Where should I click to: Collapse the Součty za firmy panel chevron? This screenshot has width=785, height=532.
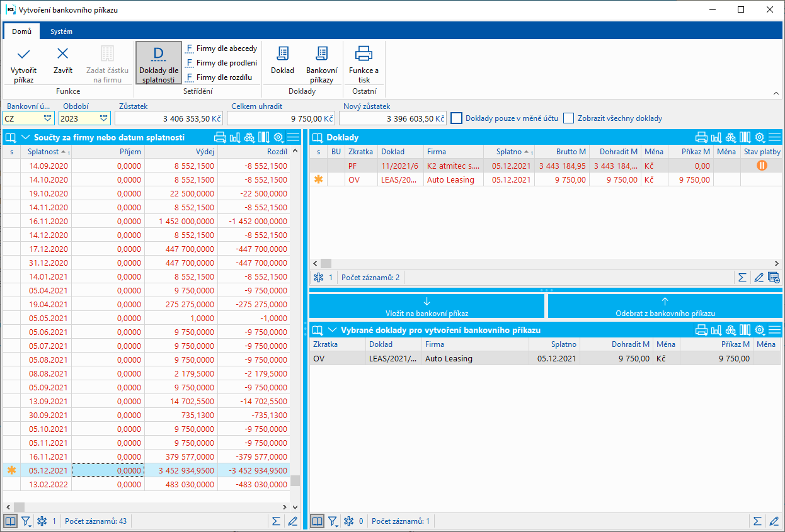[x=26, y=137]
